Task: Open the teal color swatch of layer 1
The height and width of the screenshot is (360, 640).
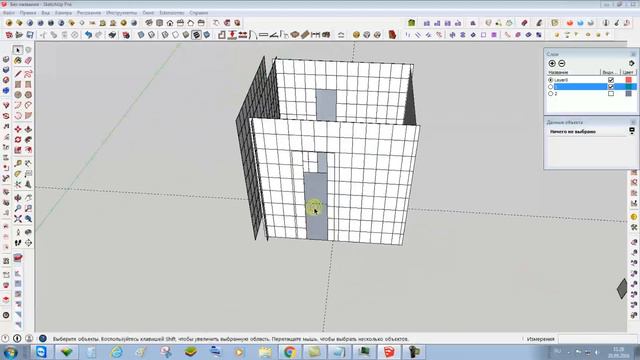Action: (629, 87)
